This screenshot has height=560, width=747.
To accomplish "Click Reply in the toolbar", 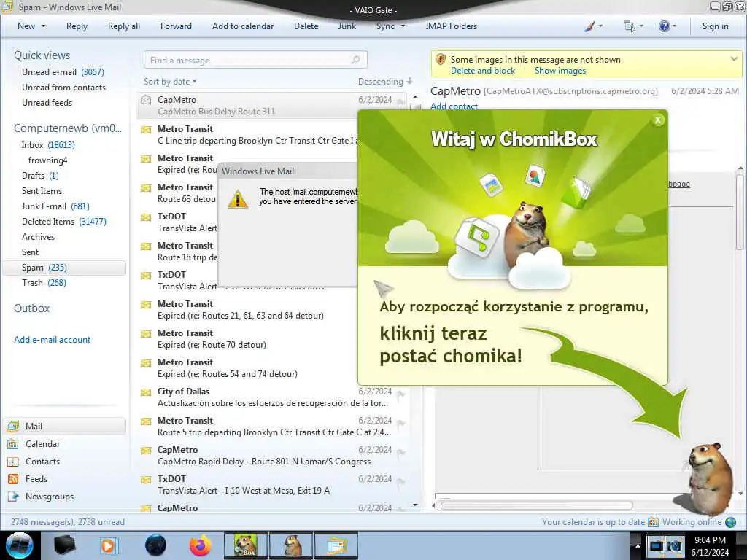I will pos(77,26).
